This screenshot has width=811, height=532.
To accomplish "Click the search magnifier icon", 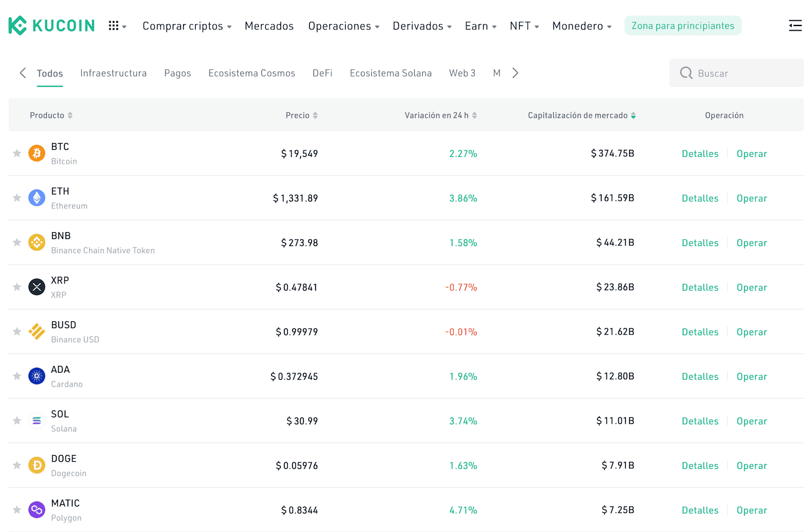I will [x=686, y=73].
